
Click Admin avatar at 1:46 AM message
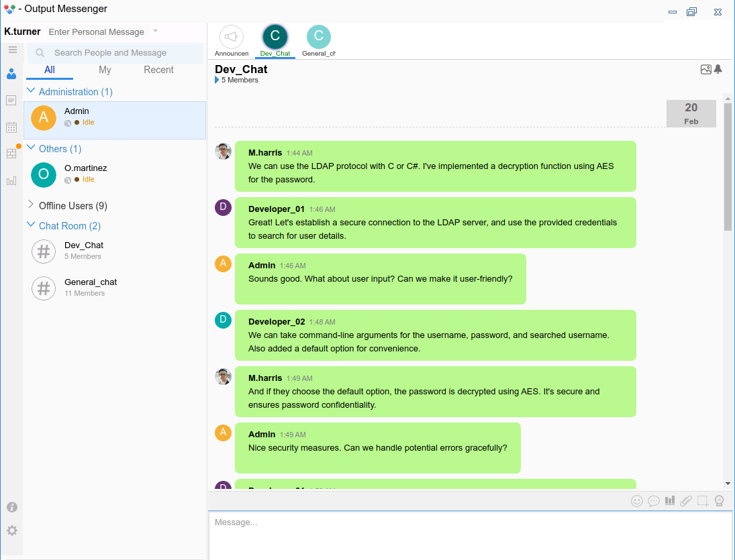[223, 264]
